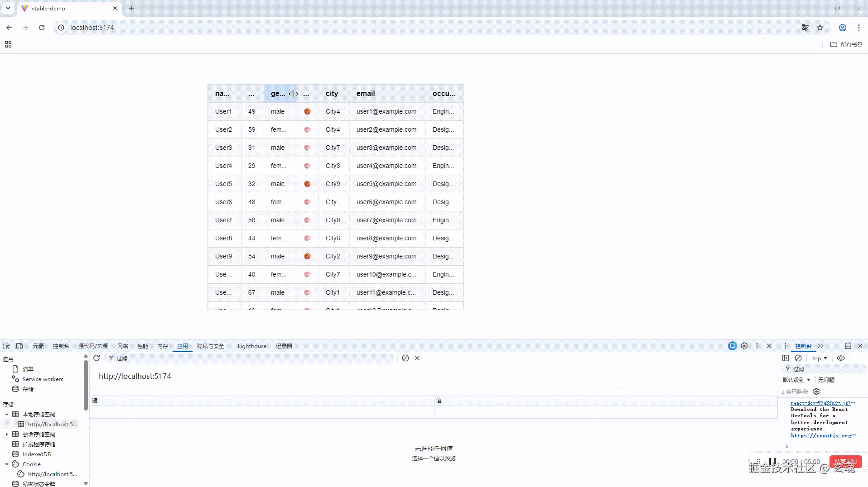Open the Chrome profile icon

[843, 28]
